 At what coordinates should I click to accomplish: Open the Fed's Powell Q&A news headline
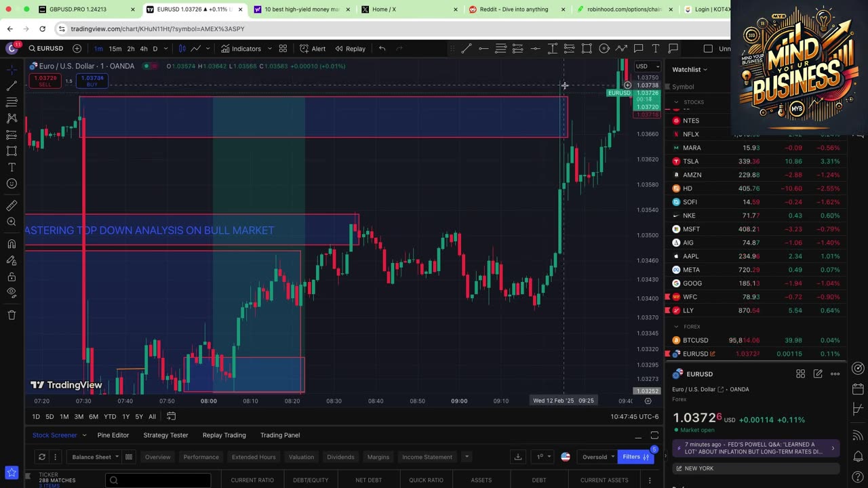pos(756,448)
